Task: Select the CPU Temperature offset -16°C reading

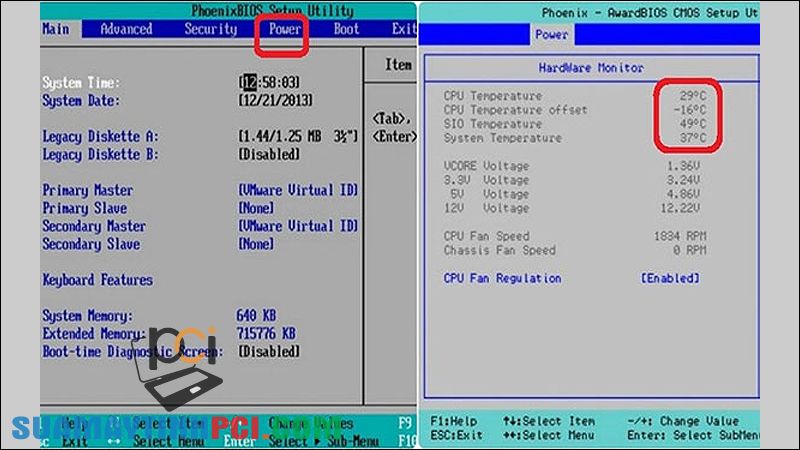Action: click(x=690, y=110)
